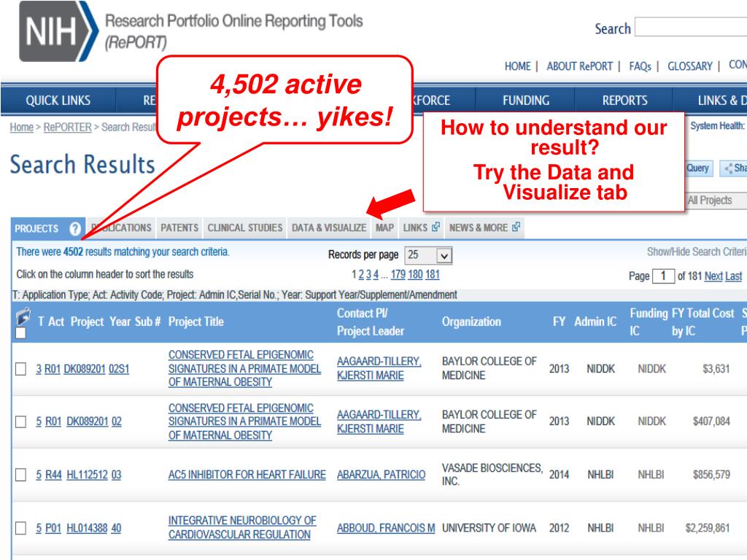
Task: Click support year link 02S1
Action: [119, 369]
